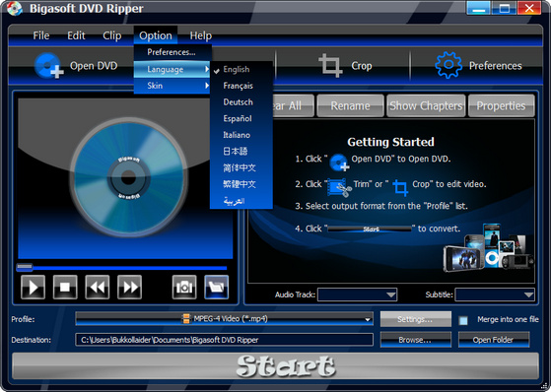The image size is (551, 392).
Task: Click the Properties button
Action: coord(501,105)
